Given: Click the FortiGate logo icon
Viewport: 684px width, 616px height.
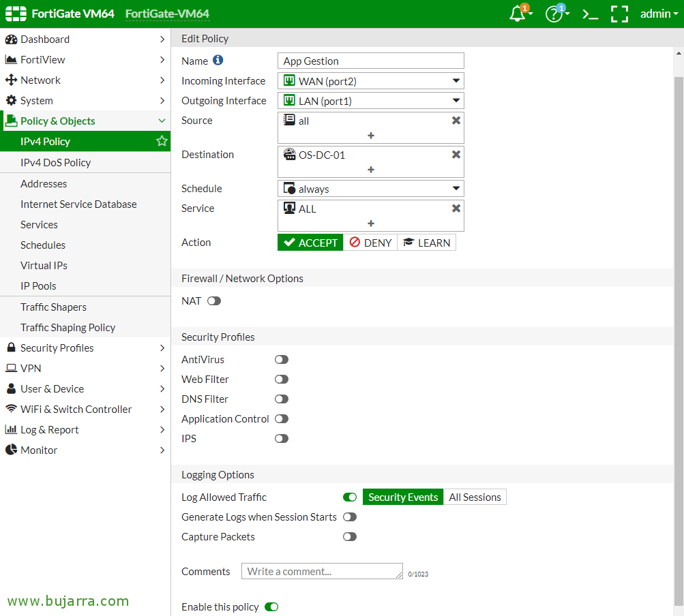Looking at the screenshot, I should (16, 14).
